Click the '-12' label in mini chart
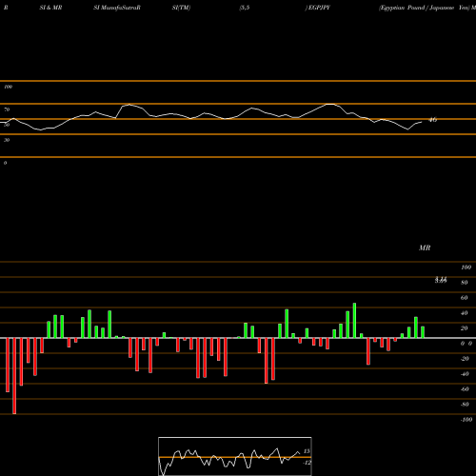Viewport: 476px width, 476px height. coord(307,463)
